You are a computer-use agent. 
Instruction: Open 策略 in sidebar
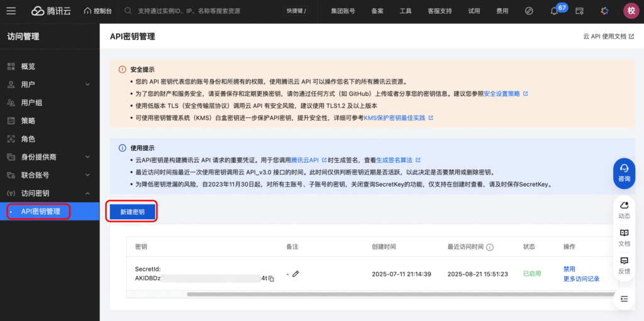coord(49,121)
